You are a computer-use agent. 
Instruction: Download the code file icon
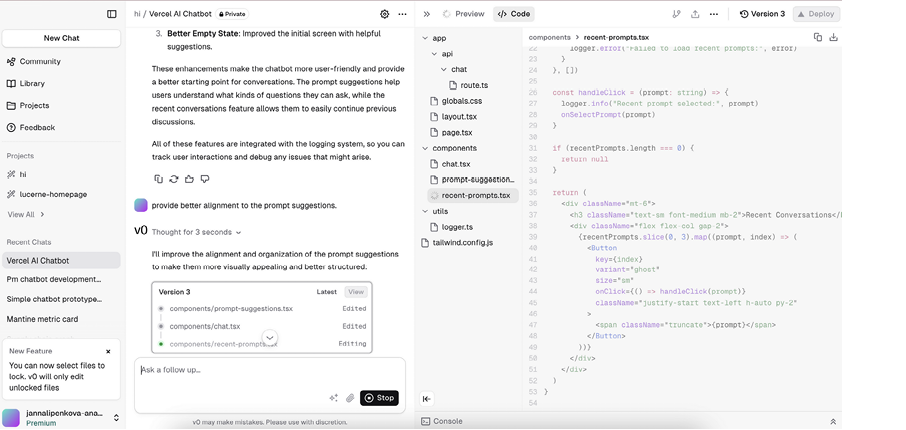833,37
